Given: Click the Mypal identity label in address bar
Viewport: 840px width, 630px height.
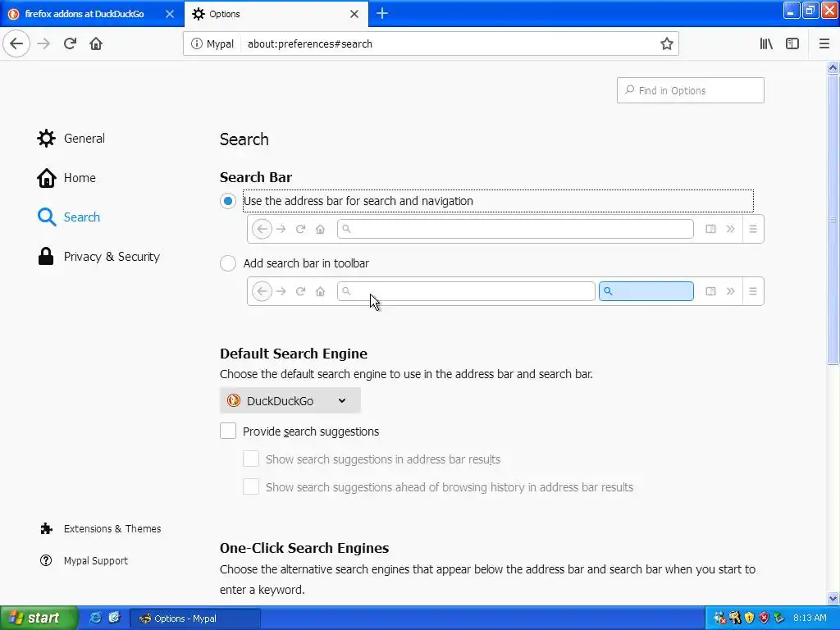Looking at the screenshot, I should pyautogui.click(x=220, y=44).
